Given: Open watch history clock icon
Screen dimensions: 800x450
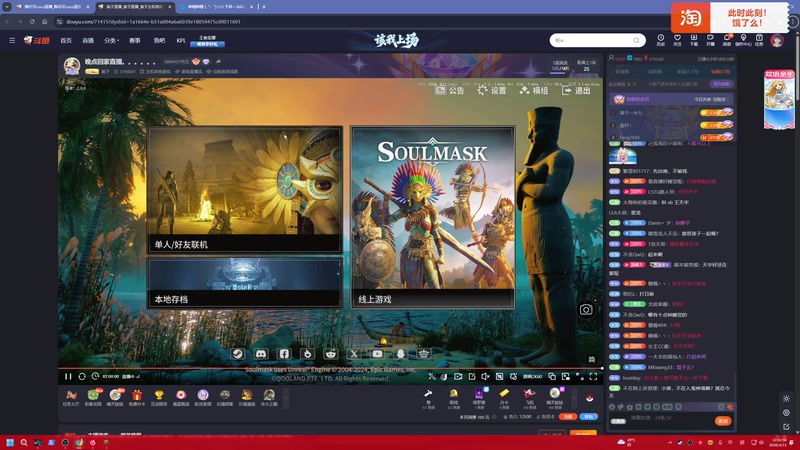Looking at the screenshot, I should click(661, 40).
